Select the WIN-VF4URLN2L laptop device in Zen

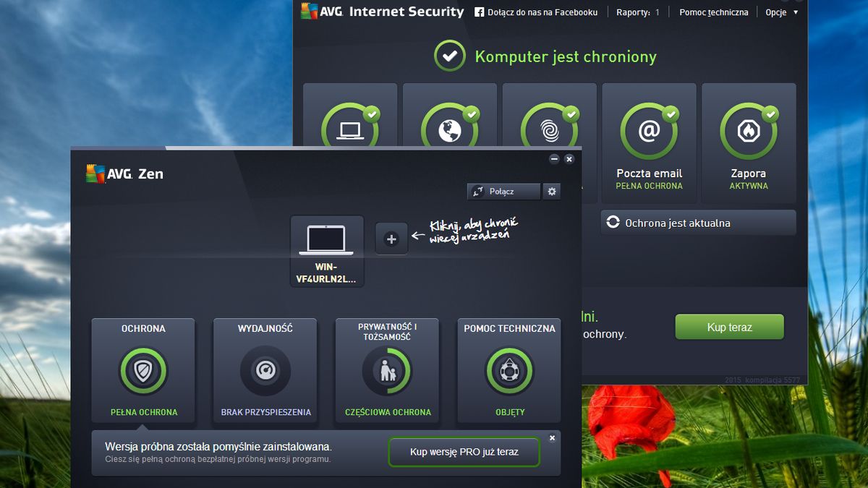[327, 251]
